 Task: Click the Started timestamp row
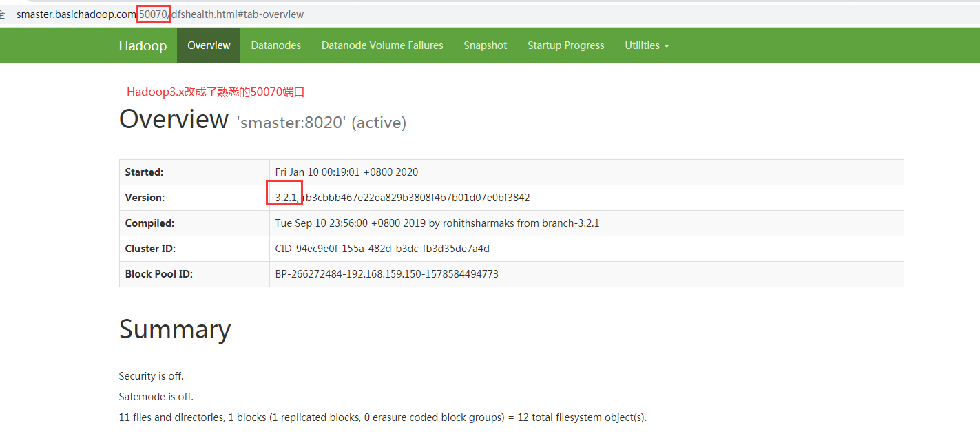tap(346, 172)
